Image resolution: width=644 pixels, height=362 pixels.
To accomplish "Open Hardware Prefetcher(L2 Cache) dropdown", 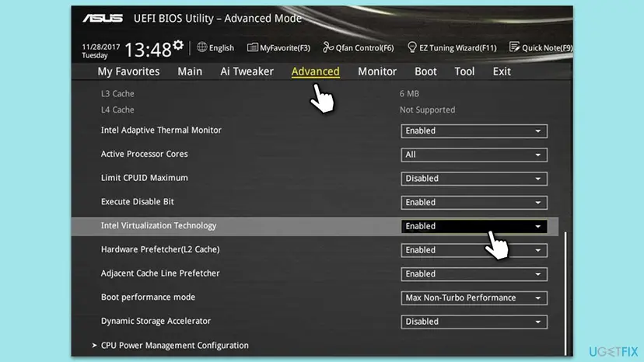I will click(x=474, y=250).
